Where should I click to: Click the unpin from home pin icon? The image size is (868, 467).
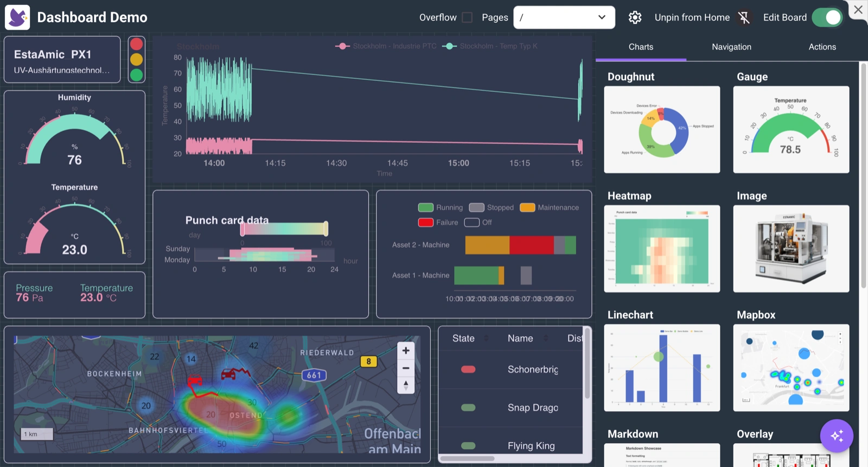tap(744, 18)
